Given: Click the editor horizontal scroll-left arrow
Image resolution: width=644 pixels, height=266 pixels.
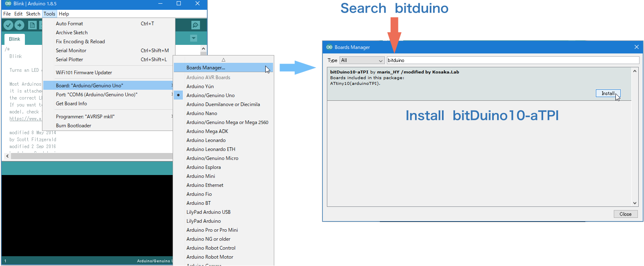Looking at the screenshot, I should click(x=7, y=156).
